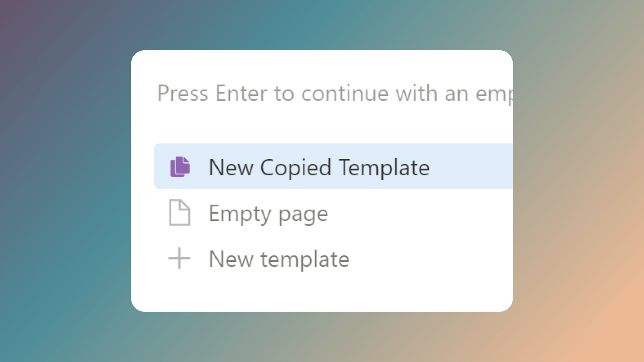Start creating a template with New template
Viewport: 644px width, 362px height.
click(279, 259)
